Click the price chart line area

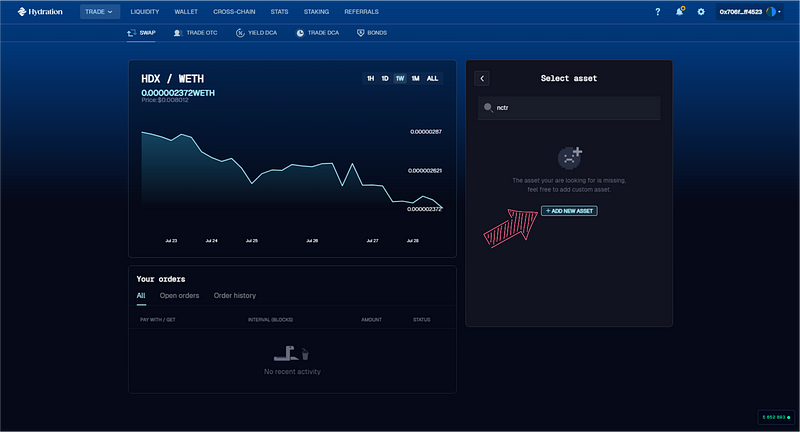pyautogui.click(x=291, y=171)
